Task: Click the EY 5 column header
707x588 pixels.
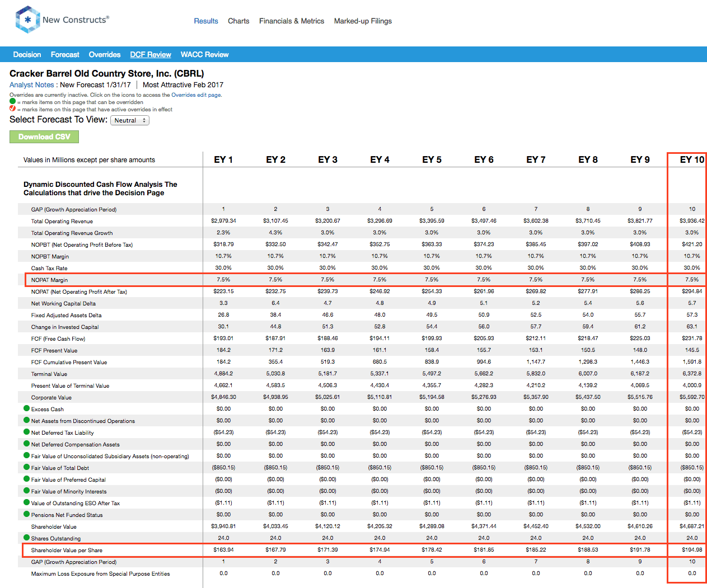Action: tap(432, 159)
